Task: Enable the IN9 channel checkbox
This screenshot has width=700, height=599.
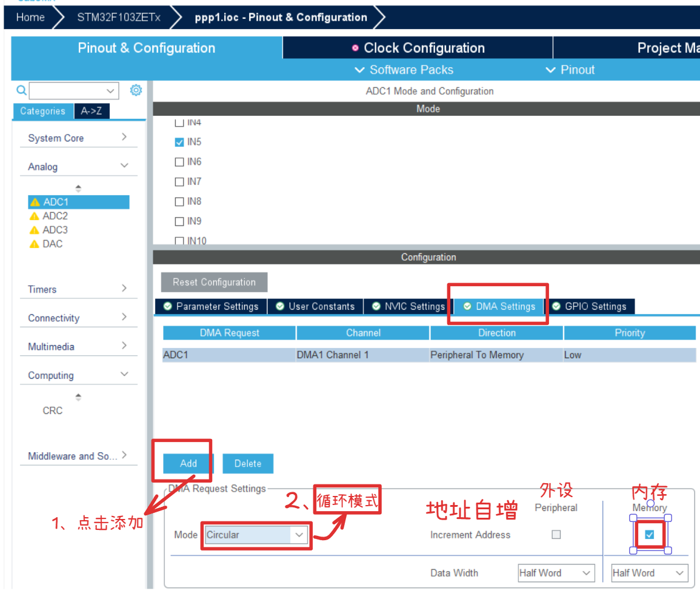Action: pyautogui.click(x=179, y=221)
